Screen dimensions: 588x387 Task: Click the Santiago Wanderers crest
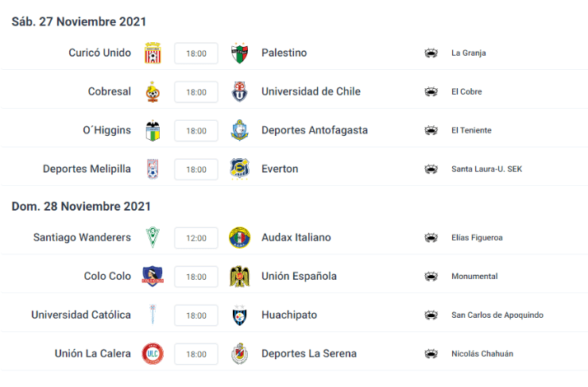point(153,238)
